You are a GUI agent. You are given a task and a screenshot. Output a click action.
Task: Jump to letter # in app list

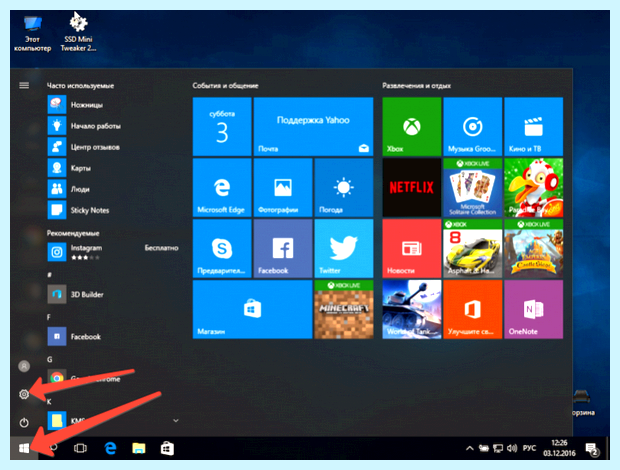[x=49, y=275]
